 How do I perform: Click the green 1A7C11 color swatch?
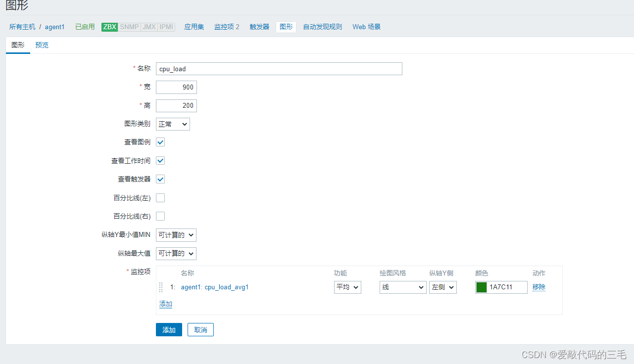tap(482, 287)
